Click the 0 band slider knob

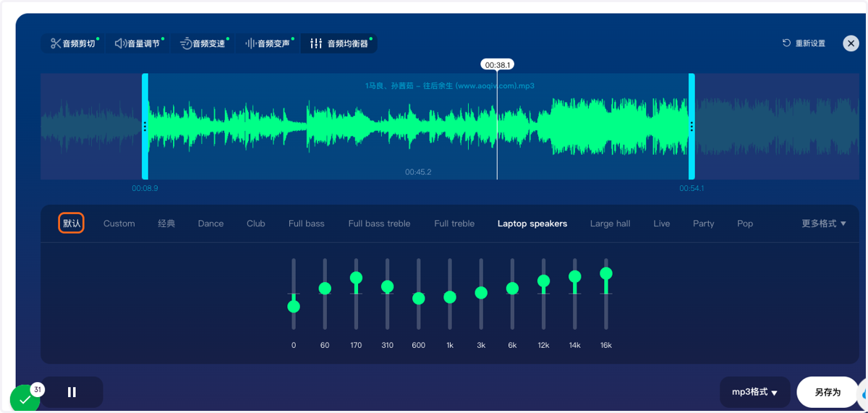coord(294,307)
